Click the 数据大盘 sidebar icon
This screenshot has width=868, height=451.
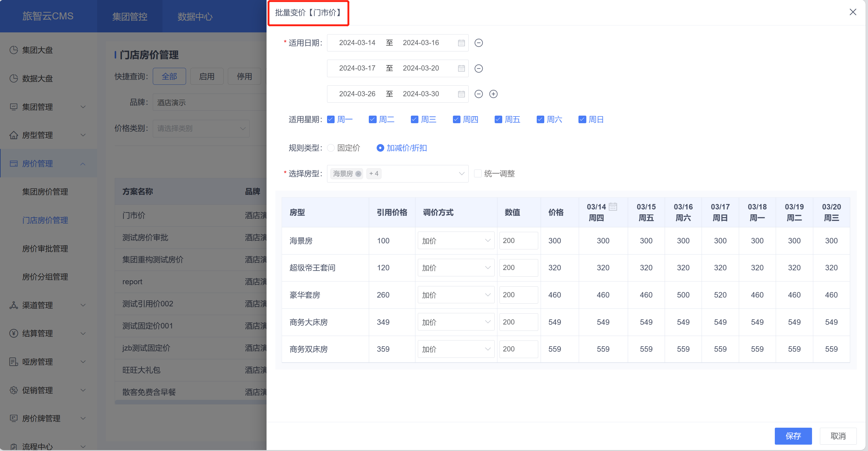(14, 78)
